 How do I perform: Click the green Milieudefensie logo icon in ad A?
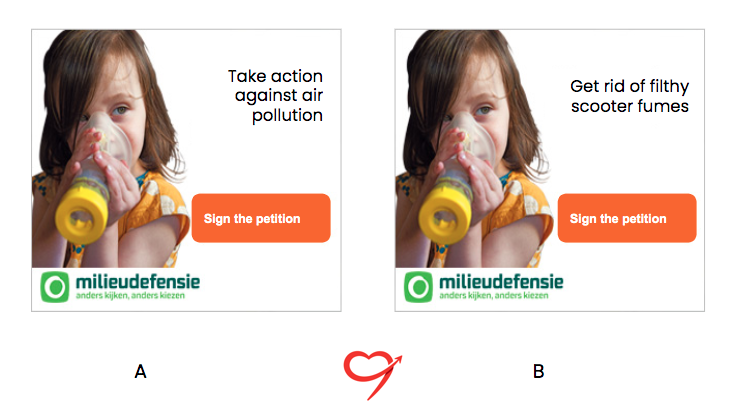[55, 288]
